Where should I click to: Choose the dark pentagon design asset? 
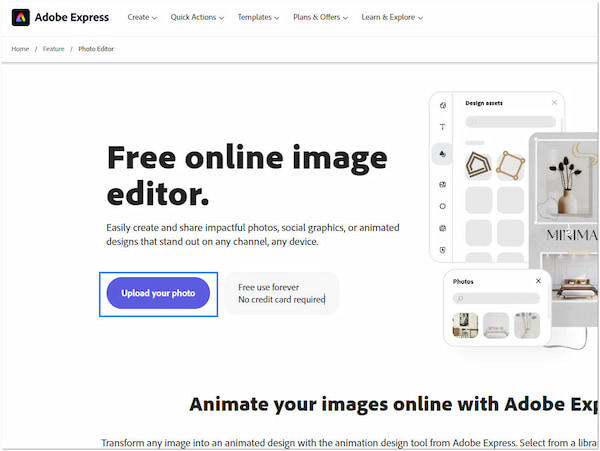click(x=478, y=164)
